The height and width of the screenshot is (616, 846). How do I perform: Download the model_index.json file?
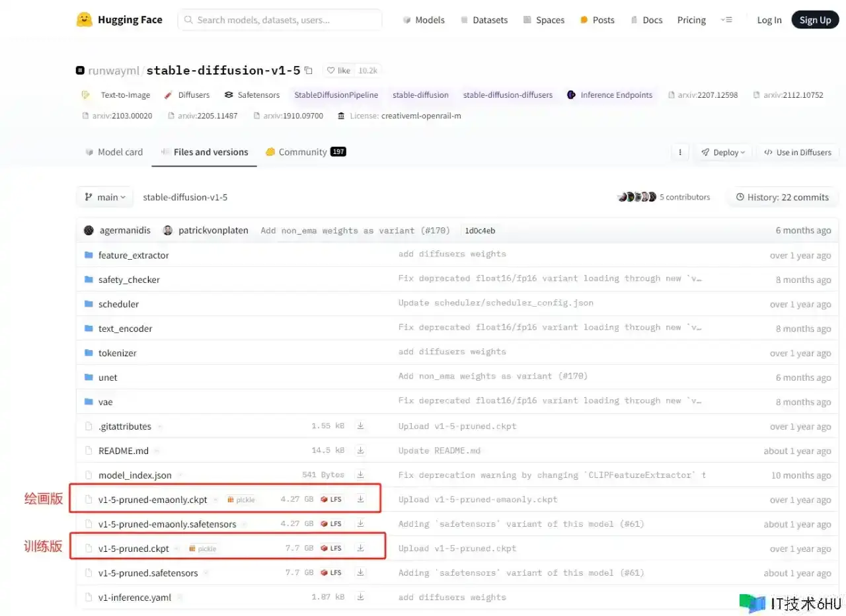(x=360, y=475)
